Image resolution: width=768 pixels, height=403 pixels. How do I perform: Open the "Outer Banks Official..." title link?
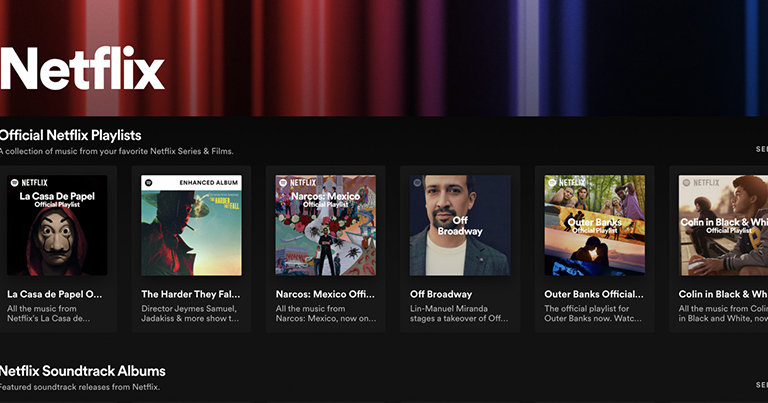coord(593,294)
